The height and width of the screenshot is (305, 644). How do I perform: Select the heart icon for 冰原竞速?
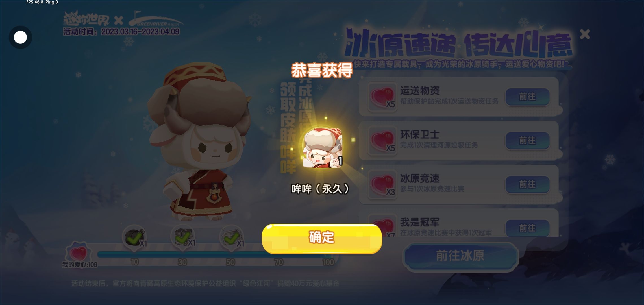pos(382,184)
